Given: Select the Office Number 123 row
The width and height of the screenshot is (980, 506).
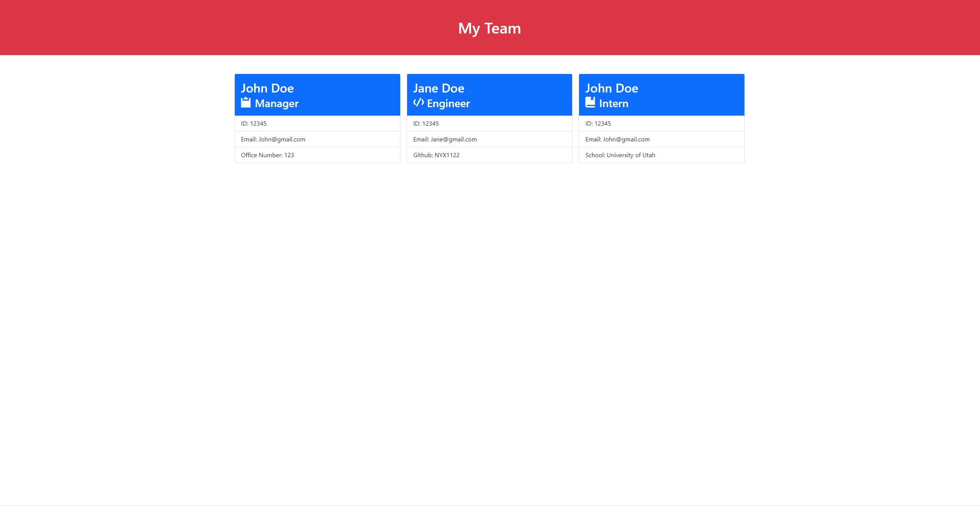Looking at the screenshot, I should [267, 155].
